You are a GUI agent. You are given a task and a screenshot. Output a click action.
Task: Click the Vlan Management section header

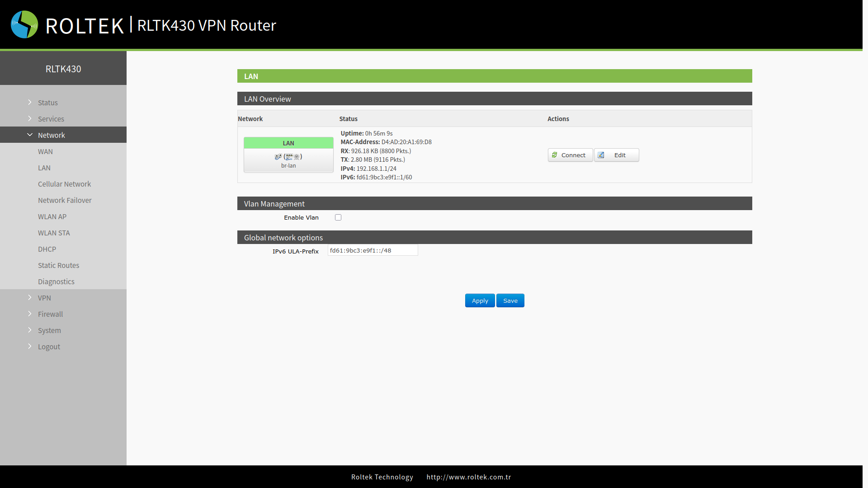(495, 203)
